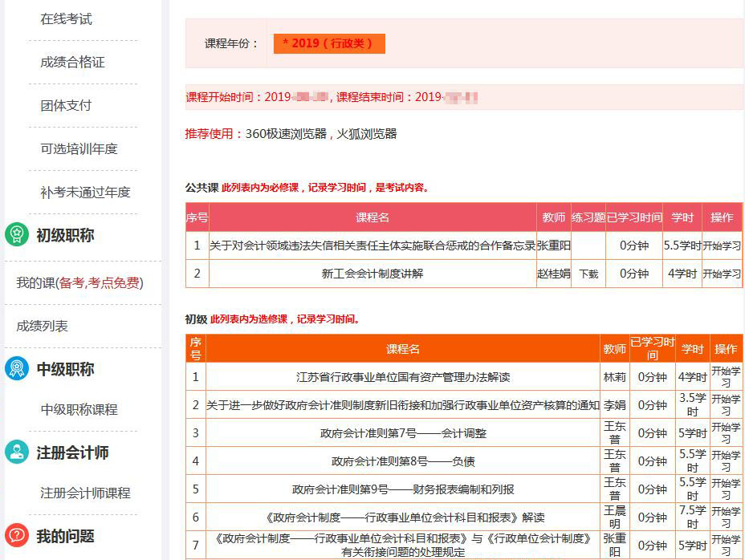
Task: Select 补考未通过年度 in the sidebar
Action: [x=85, y=192]
